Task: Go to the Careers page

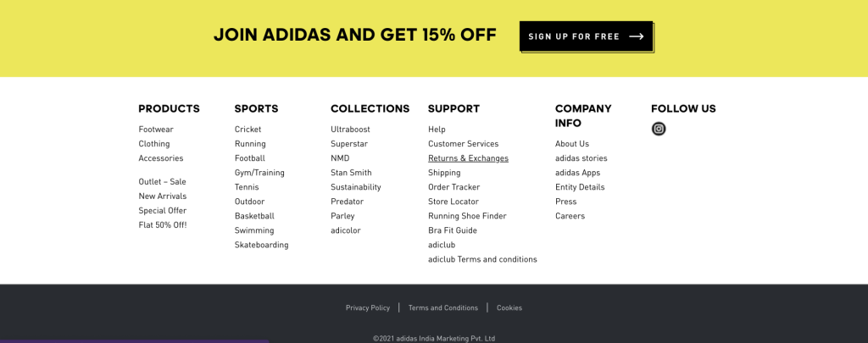Action: (570, 216)
